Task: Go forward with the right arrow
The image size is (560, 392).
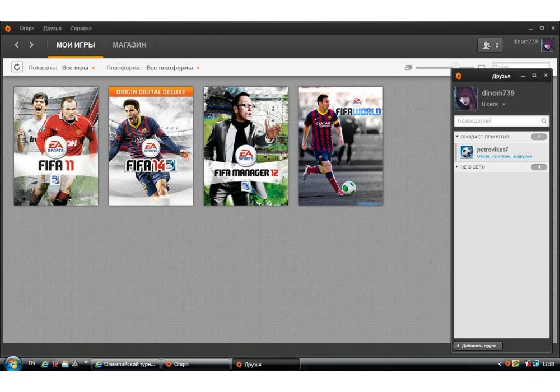Action: coord(31,45)
